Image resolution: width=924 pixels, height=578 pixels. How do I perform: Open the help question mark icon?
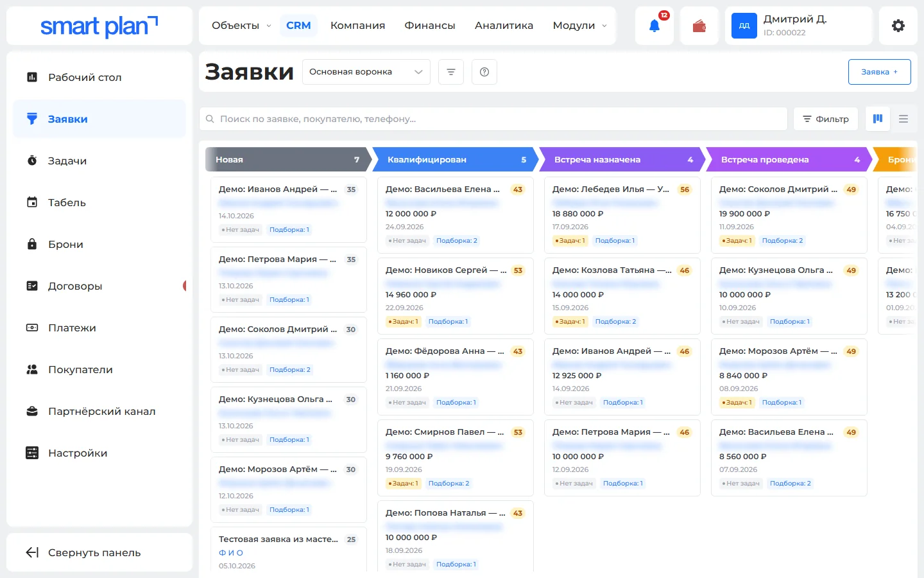(x=484, y=72)
